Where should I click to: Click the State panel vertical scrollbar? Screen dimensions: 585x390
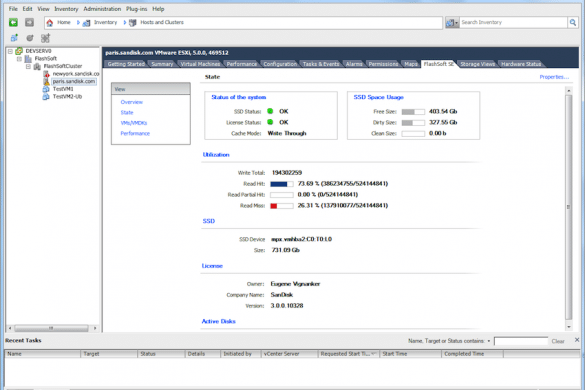pos(569,207)
